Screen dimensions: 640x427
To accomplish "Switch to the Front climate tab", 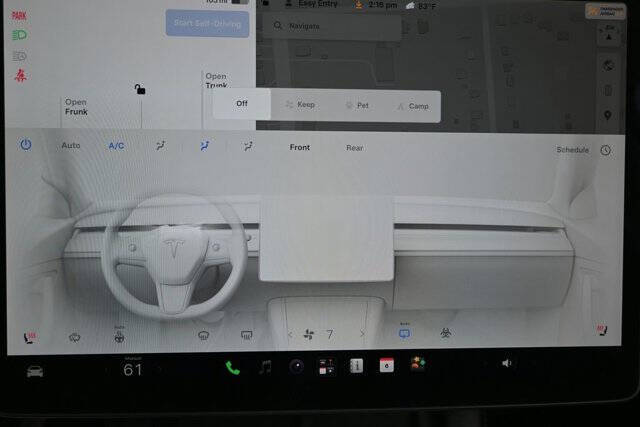I will 300,147.
